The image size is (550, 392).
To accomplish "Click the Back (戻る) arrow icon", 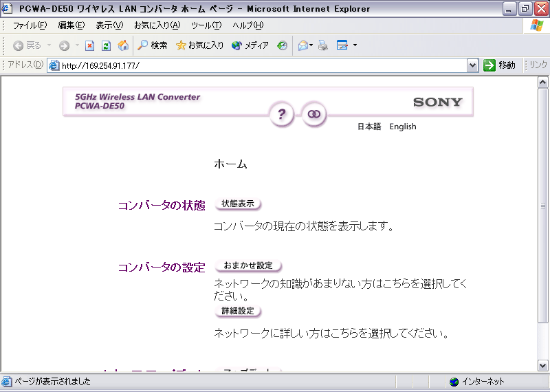I will [x=19, y=45].
